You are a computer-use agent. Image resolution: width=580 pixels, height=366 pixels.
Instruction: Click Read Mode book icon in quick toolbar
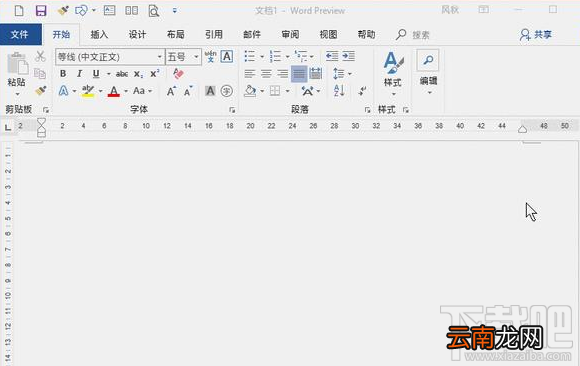coord(131,11)
